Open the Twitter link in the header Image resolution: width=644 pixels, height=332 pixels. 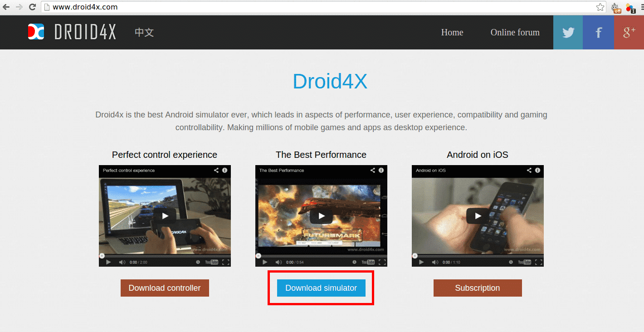[x=568, y=32]
